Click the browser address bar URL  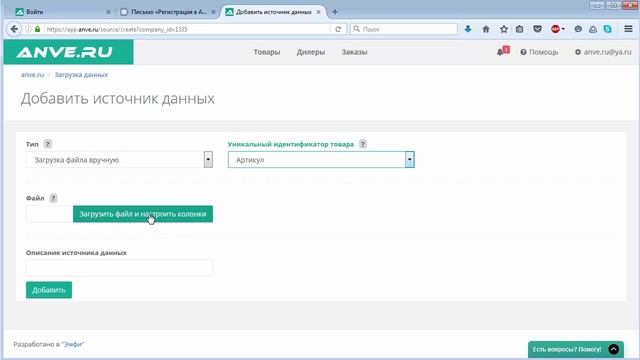[x=188, y=29]
